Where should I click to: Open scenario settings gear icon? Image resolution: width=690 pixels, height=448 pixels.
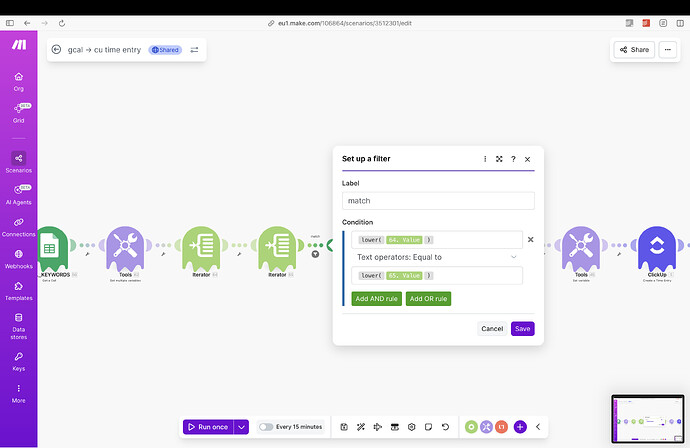click(411, 427)
